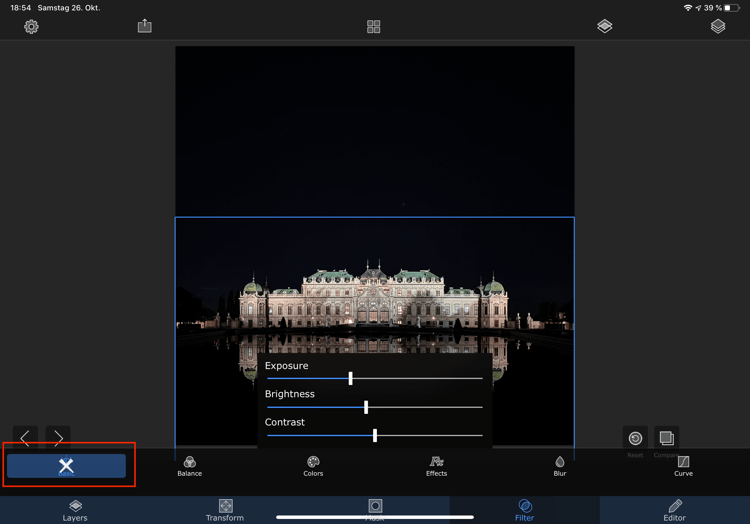750x524 pixels.
Task: Go forward with the right arrow button
Action: coord(58,437)
